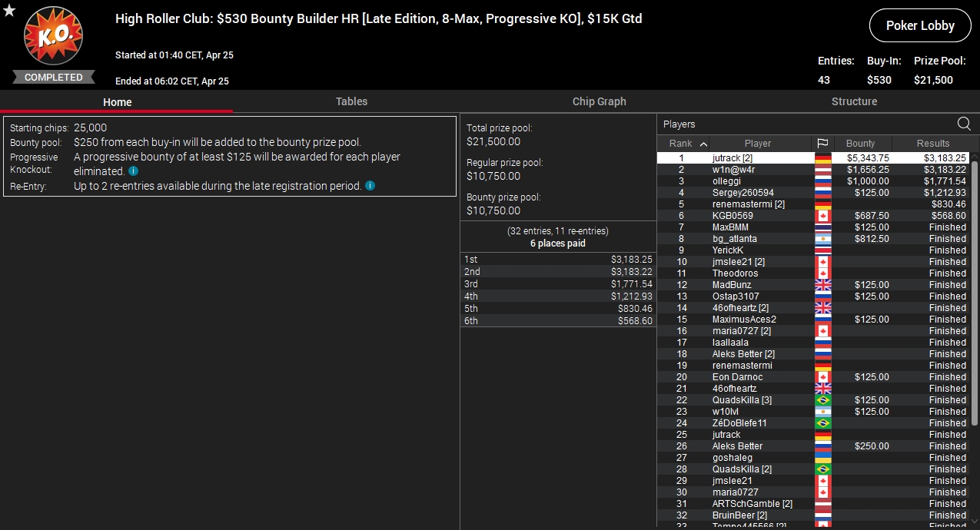The image size is (980, 530).
Task: Click the Progressive Knockout info icon
Action: click(133, 171)
